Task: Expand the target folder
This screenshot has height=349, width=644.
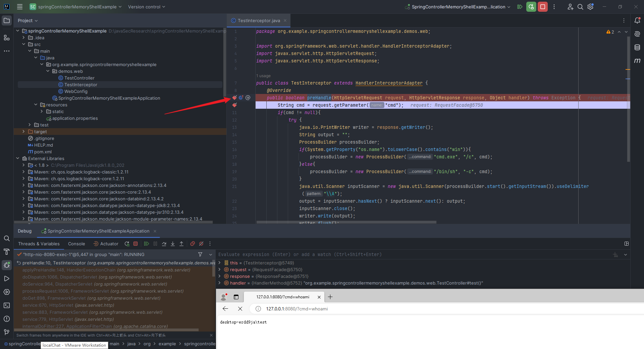Action: pyautogui.click(x=23, y=132)
